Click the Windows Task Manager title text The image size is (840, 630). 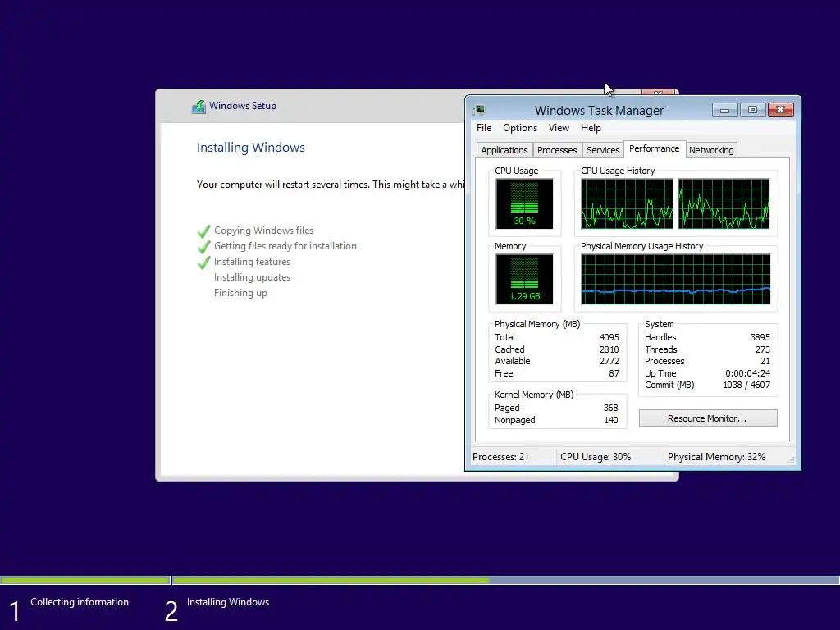click(599, 111)
